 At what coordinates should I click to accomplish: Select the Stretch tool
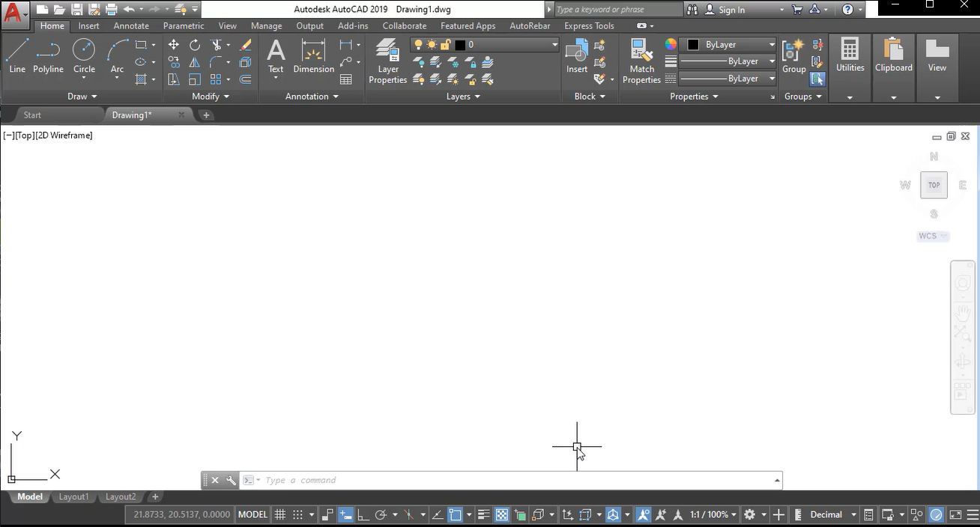pos(174,79)
